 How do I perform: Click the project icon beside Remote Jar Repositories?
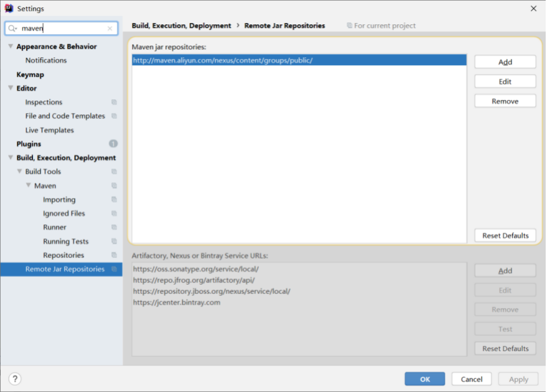coord(114,269)
